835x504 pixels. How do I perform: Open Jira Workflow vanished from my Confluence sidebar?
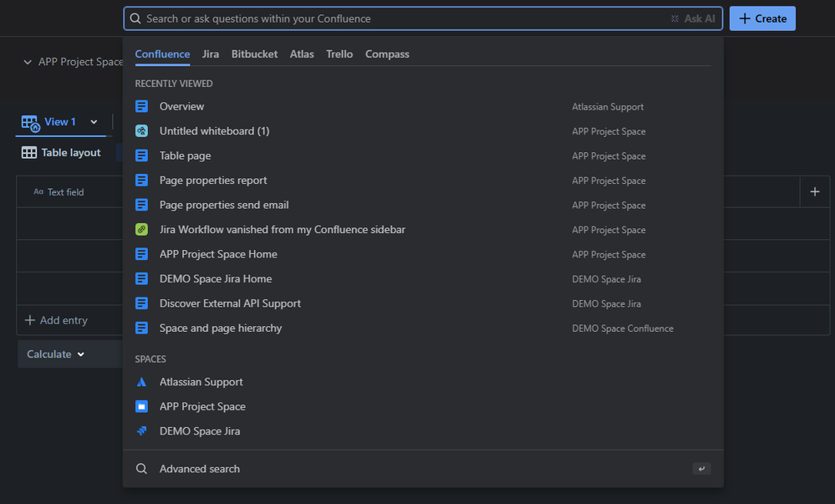point(423,230)
